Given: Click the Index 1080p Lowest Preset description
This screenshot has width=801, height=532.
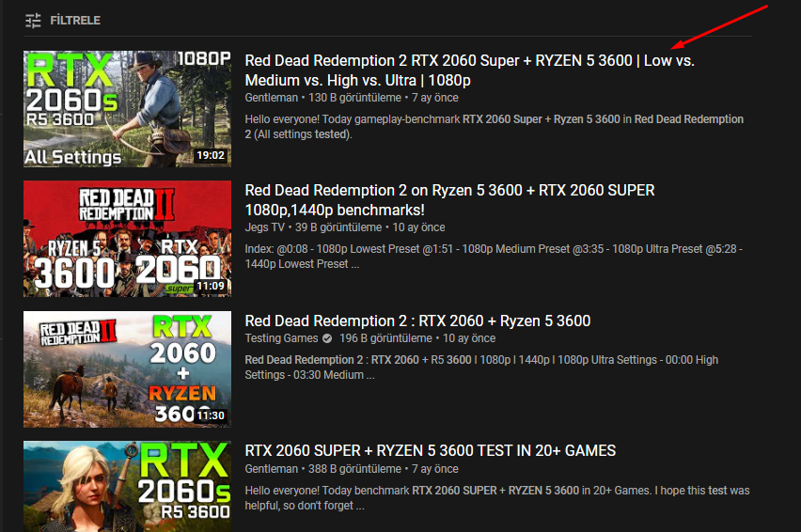Looking at the screenshot, I should click(x=494, y=257).
